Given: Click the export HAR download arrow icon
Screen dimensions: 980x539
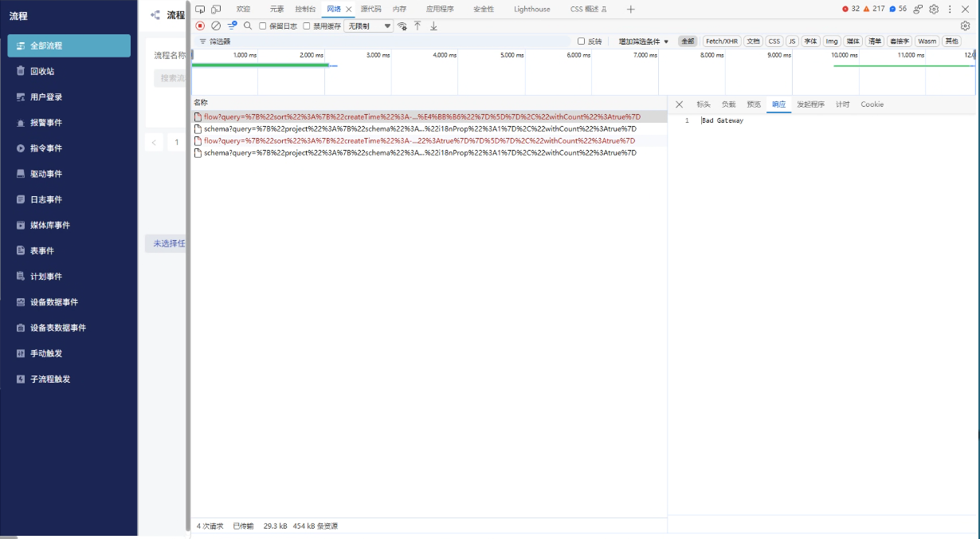Looking at the screenshot, I should [x=433, y=26].
